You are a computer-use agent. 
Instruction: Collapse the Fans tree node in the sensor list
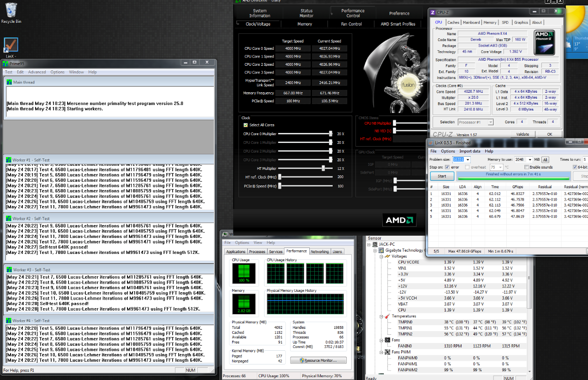click(x=381, y=340)
